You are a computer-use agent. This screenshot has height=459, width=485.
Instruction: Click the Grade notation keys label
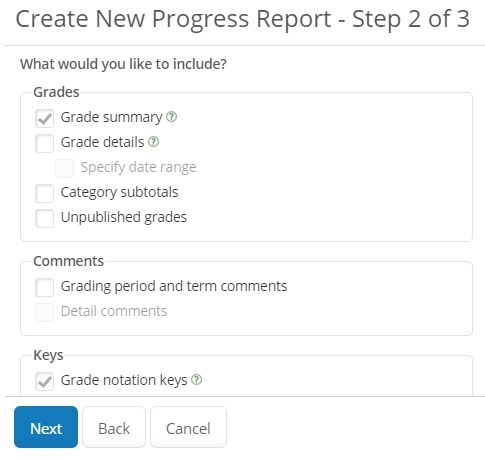tap(124, 380)
